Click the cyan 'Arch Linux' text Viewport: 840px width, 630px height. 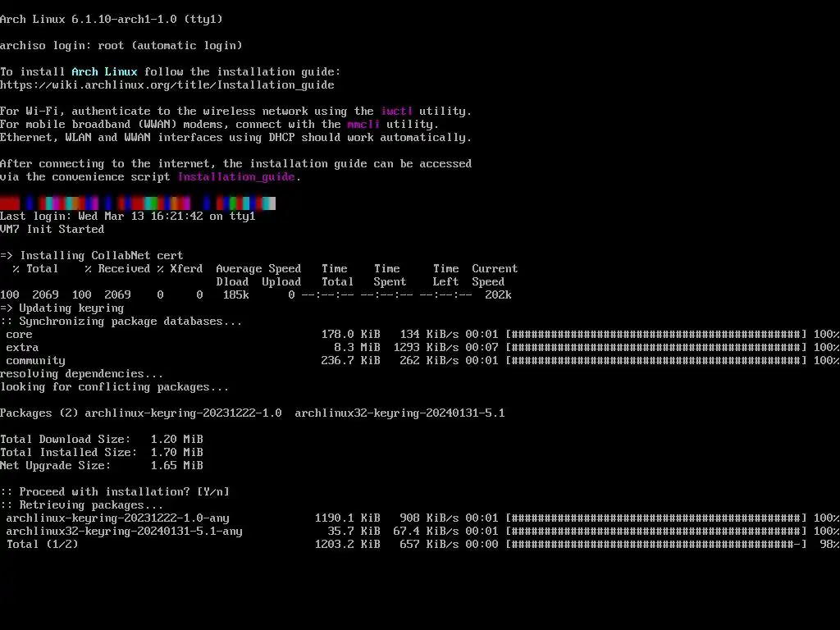pos(104,72)
